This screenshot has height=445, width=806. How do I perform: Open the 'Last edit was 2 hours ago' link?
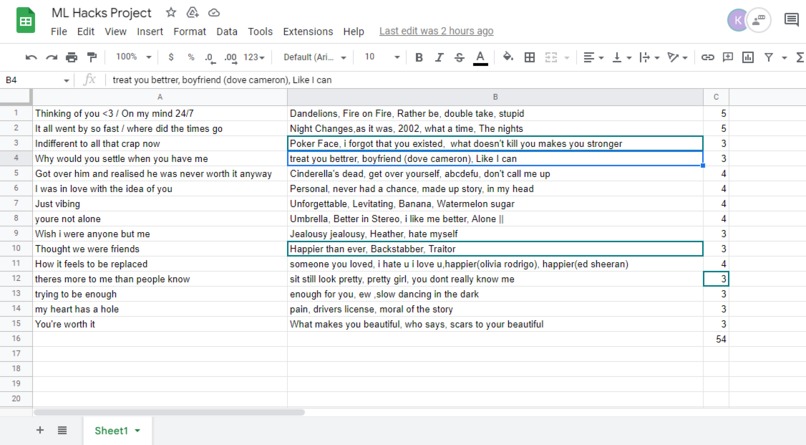coord(436,31)
